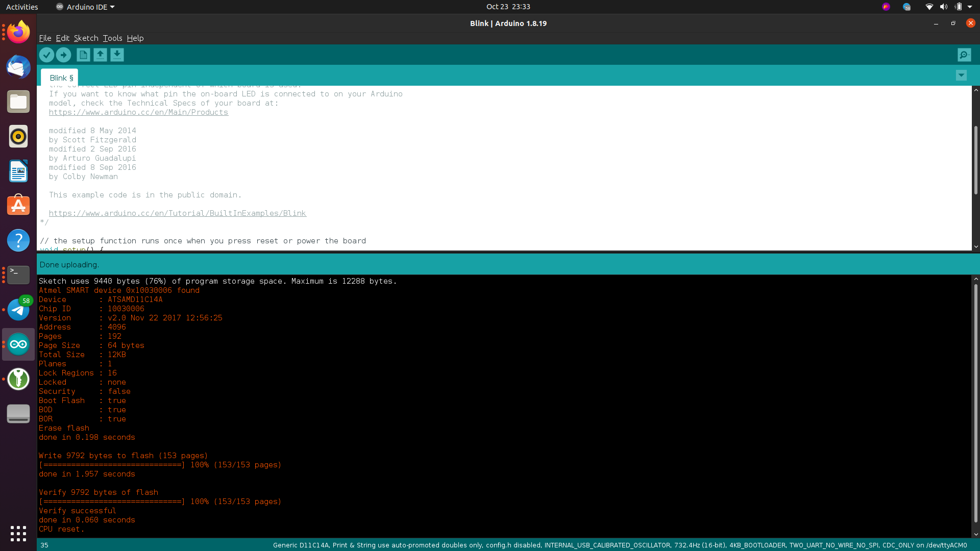Viewport: 980px width, 551px height.
Task: Open the Tools menu
Action: pyautogui.click(x=112, y=38)
